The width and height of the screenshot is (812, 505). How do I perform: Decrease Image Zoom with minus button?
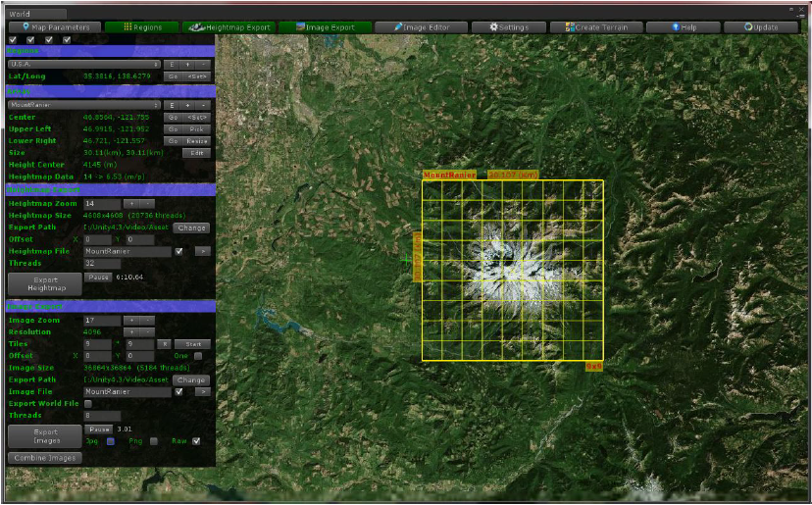point(147,321)
